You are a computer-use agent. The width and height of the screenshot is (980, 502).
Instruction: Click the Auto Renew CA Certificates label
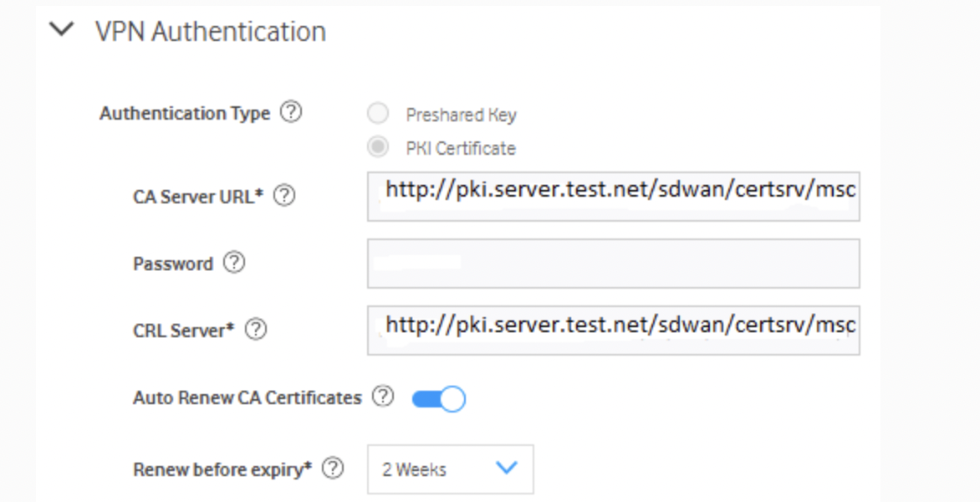[x=247, y=397]
